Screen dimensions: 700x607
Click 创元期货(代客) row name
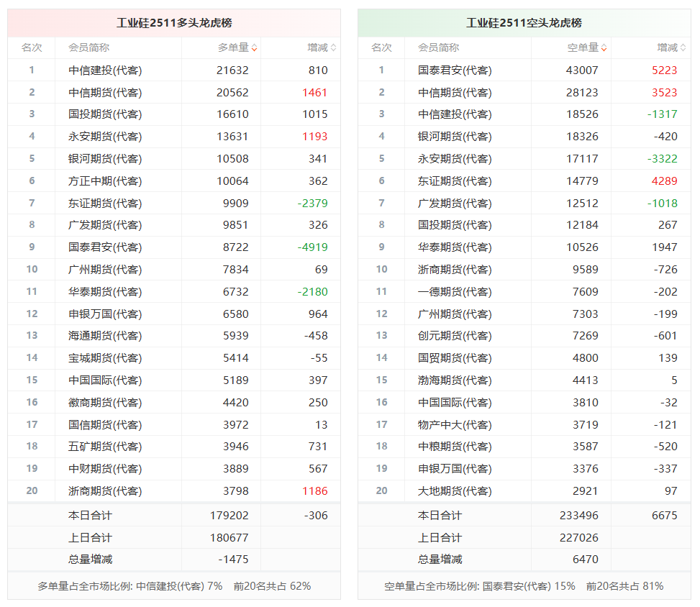pyautogui.click(x=455, y=336)
